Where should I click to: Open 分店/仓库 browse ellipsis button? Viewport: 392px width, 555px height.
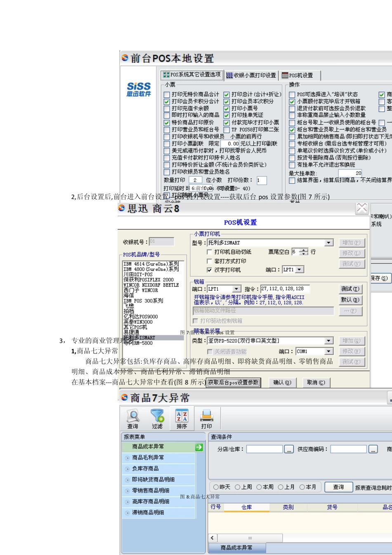click(289, 449)
